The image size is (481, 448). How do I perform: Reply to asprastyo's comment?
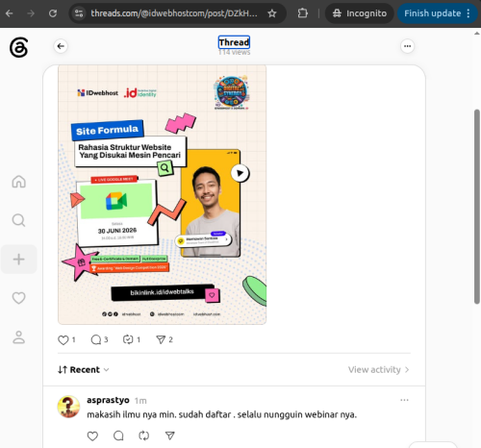pos(118,436)
